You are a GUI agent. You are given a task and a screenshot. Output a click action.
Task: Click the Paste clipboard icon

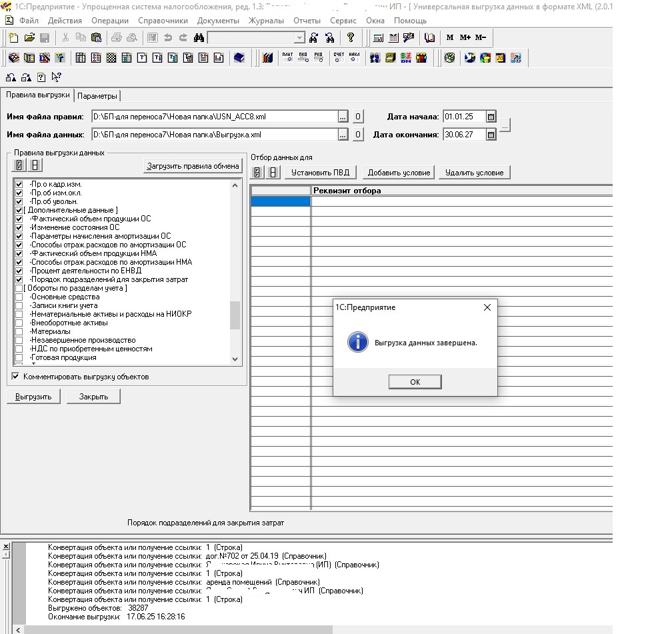point(96,38)
